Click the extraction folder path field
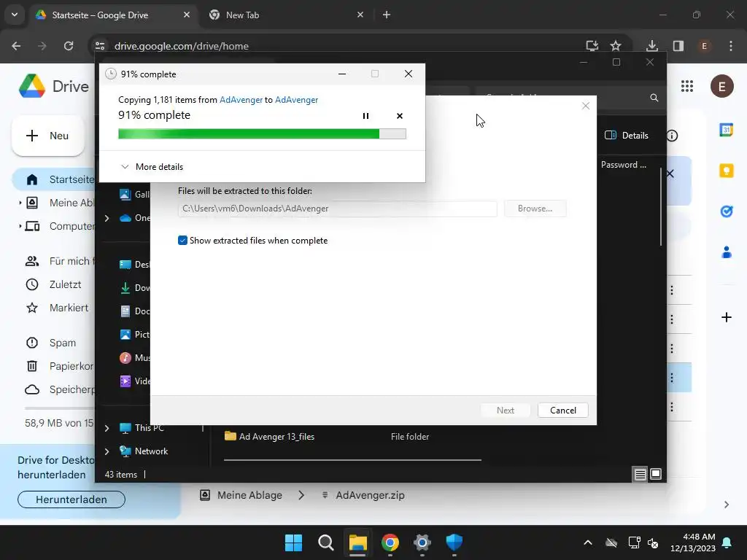Screen dimensions: 747x560 337,209
